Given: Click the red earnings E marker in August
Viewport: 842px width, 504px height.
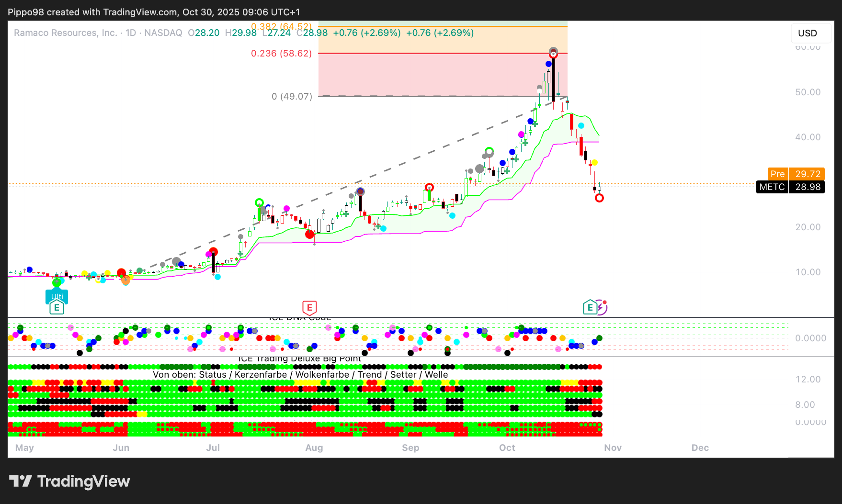Looking at the screenshot, I should click(309, 307).
